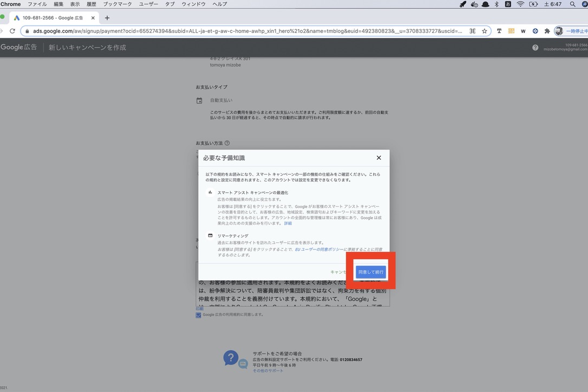Click the calendar icon beside 自動支払い
Screen dimensions: 588x392
[x=199, y=101]
